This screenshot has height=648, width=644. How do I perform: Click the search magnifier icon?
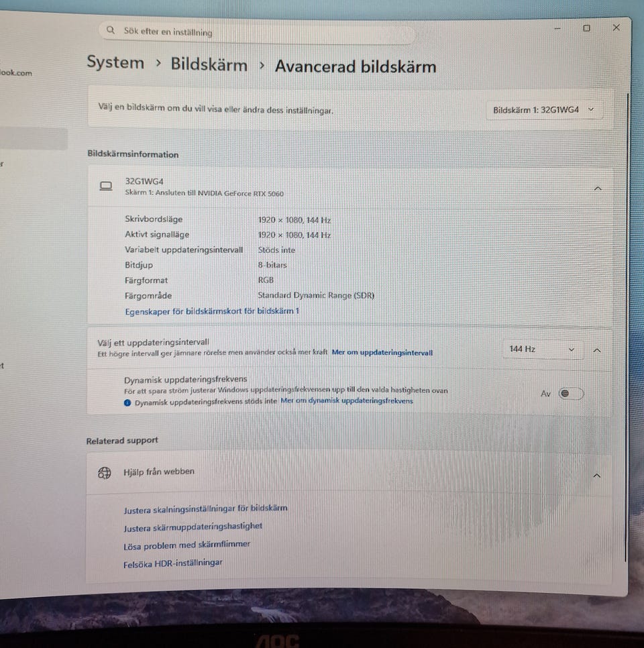coord(111,30)
